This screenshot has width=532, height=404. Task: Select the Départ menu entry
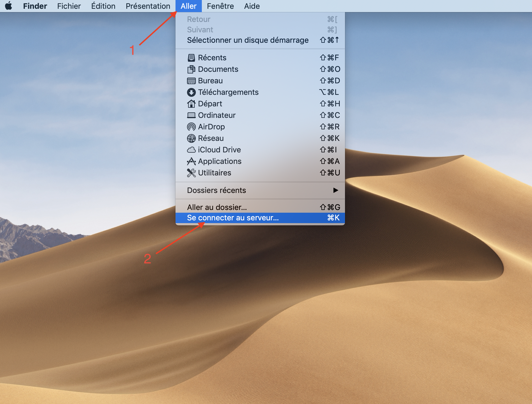(x=260, y=104)
